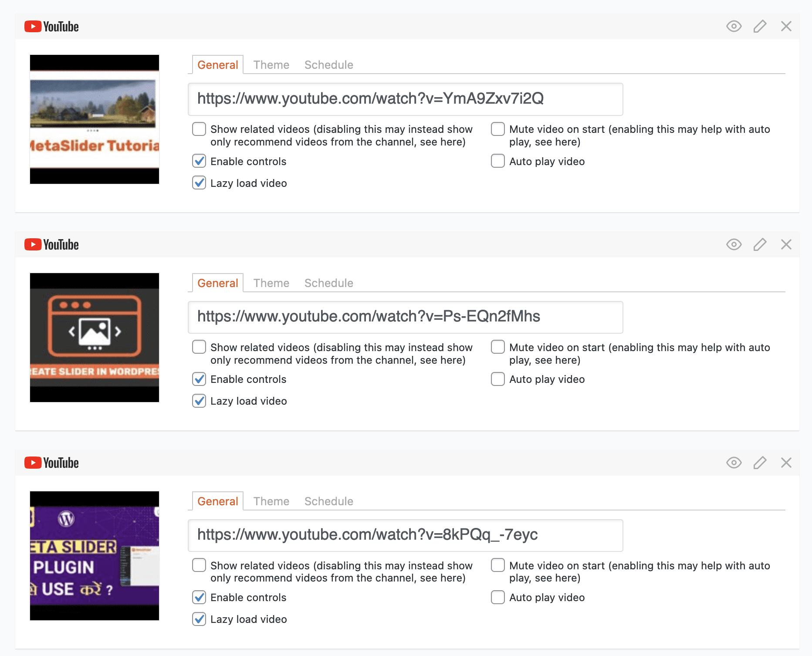
Task: Select the General tab on the third slide
Action: click(x=217, y=501)
